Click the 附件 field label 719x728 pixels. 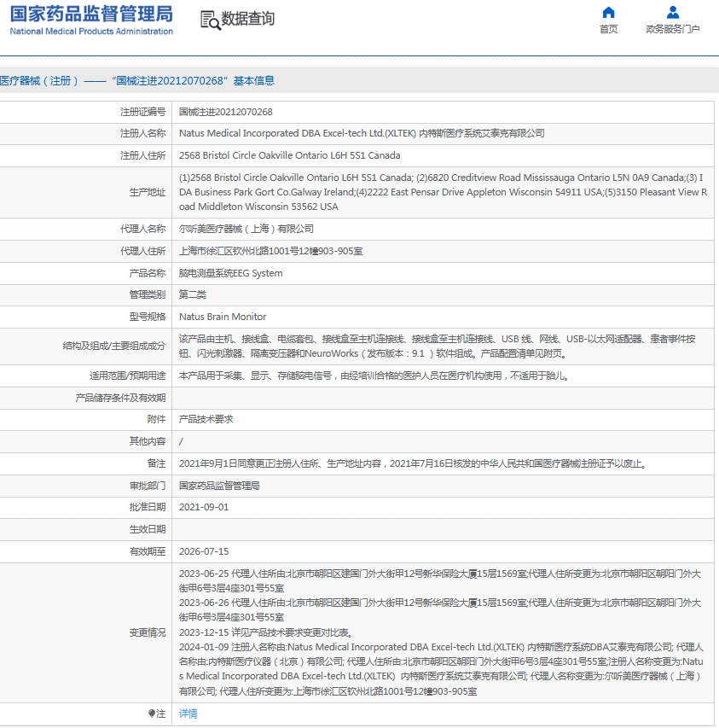point(156,419)
